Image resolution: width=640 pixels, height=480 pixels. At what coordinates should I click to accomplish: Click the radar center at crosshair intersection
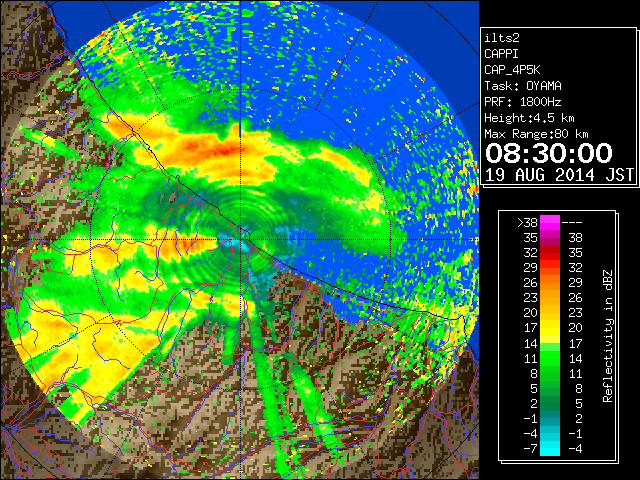[242, 240]
